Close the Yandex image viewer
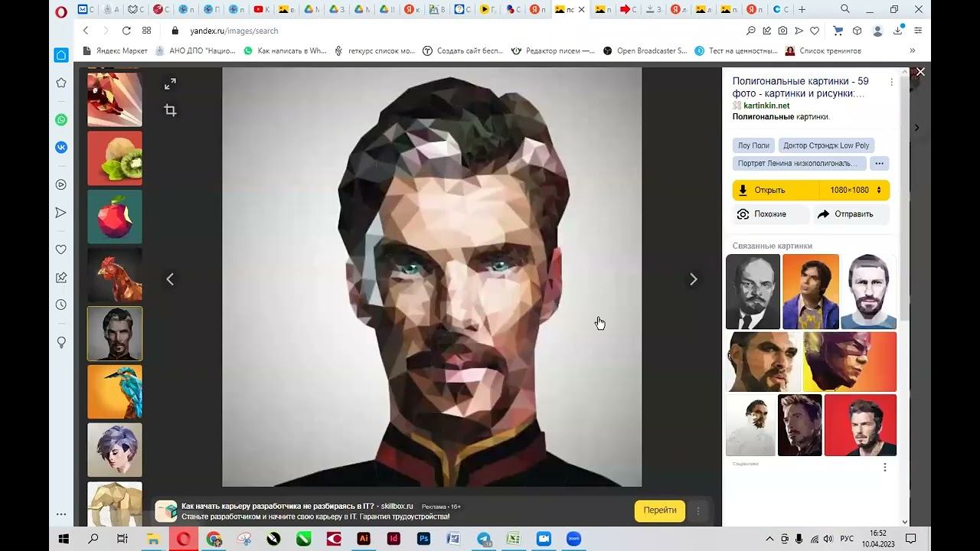Screen dimensions: 980x551 coord(920,72)
